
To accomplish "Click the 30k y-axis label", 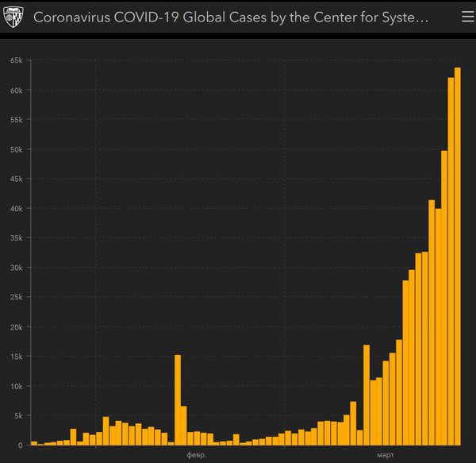I will [17, 268].
